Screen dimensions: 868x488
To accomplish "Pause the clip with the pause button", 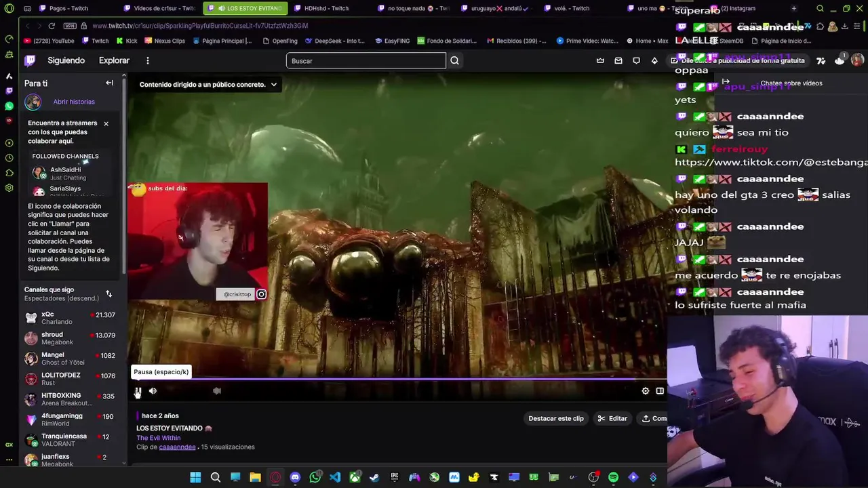I will point(138,391).
